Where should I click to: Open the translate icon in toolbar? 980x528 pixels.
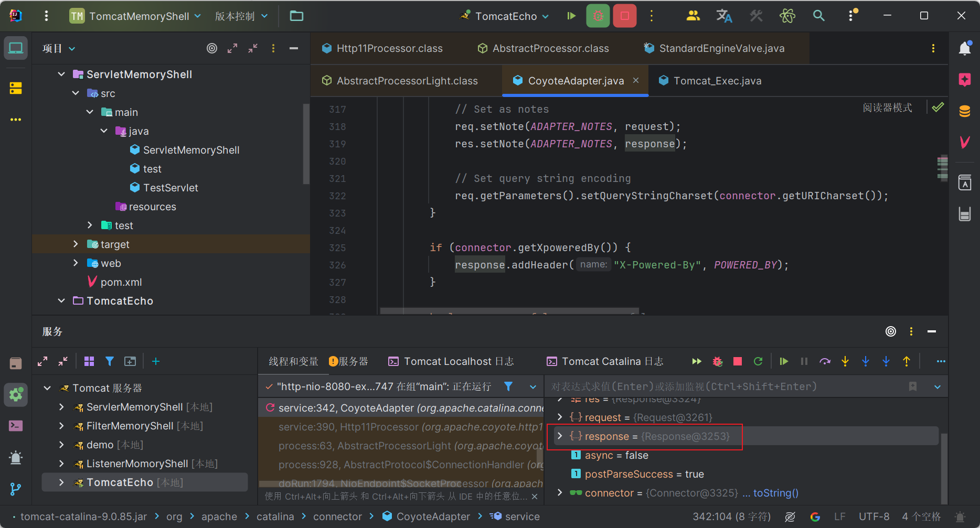[x=725, y=16]
